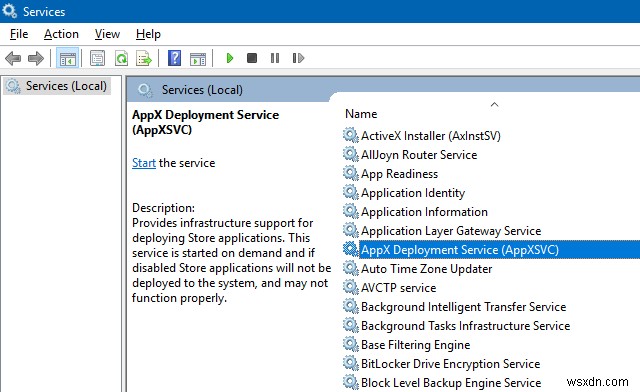Click gear icon beside ActiveX Installer (AxInstSV)
640x392 pixels.
[x=351, y=135]
